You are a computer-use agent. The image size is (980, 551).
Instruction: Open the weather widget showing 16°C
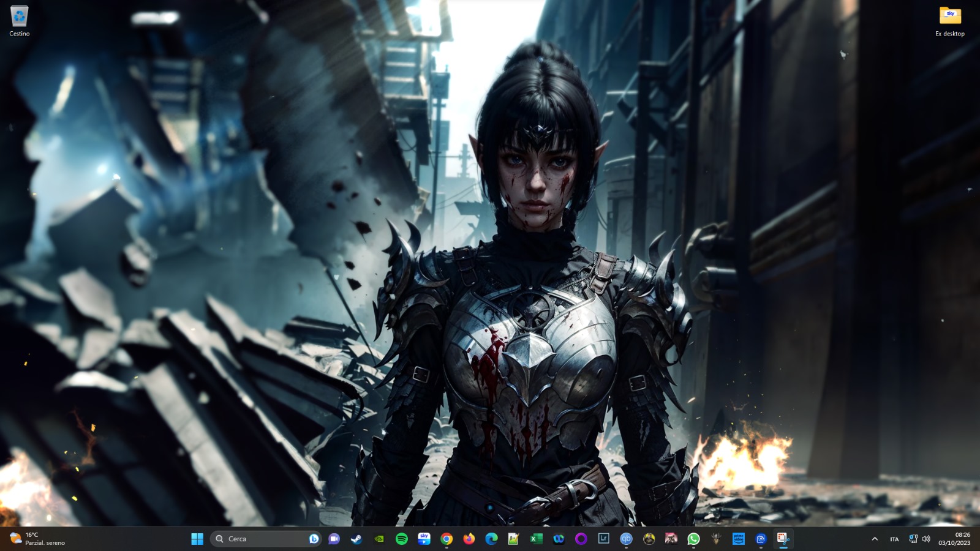(x=38, y=539)
